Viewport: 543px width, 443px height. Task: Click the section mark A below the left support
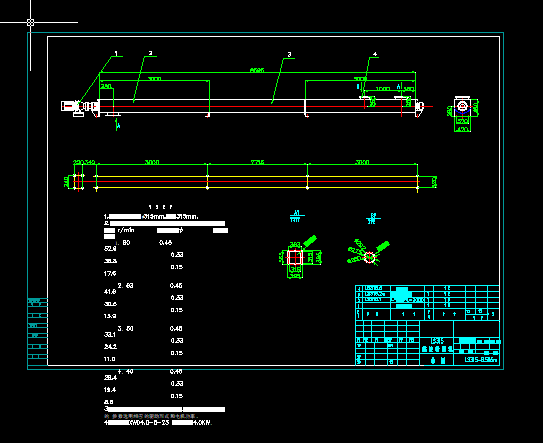click(118, 124)
